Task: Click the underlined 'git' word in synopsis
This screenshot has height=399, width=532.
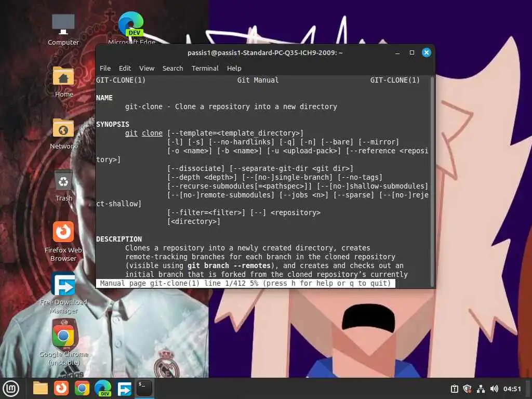Action: 131,133
